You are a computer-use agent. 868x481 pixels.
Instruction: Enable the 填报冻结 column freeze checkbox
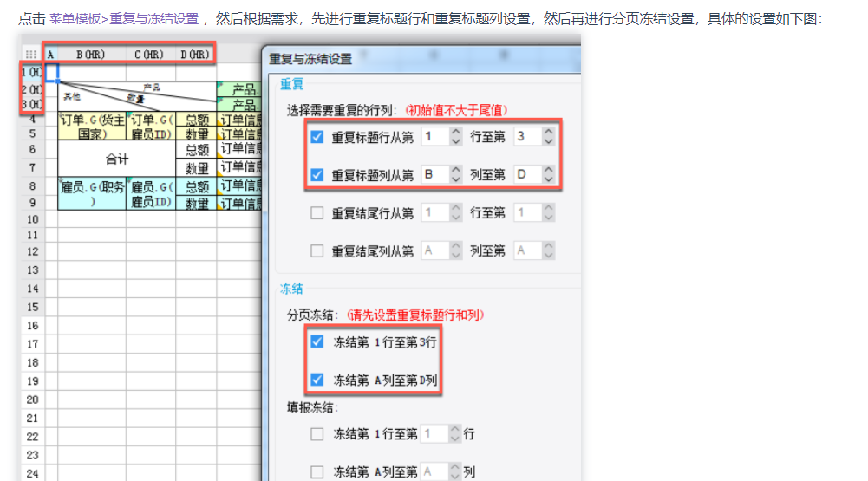coord(317,471)
